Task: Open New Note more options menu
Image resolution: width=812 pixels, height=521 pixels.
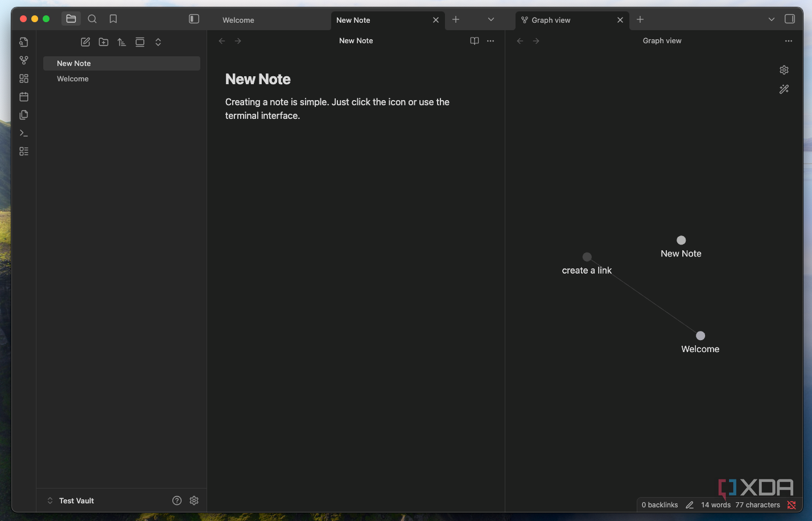Action: pyautogui.click(x=491, y=41)
